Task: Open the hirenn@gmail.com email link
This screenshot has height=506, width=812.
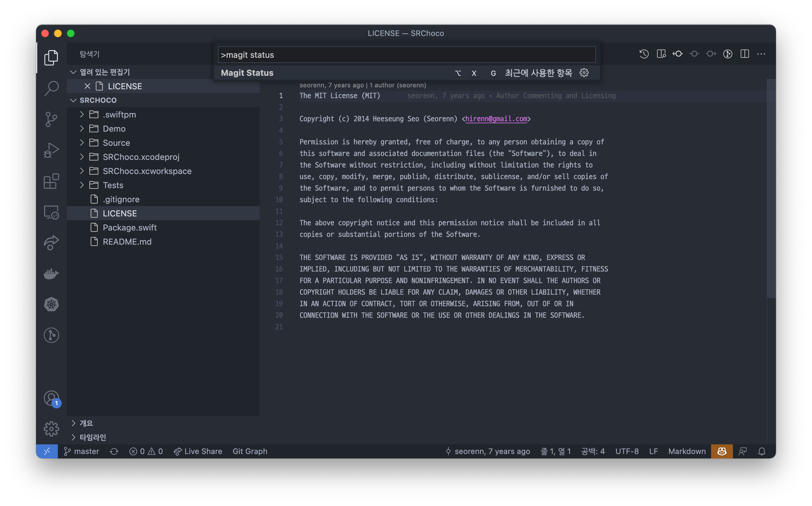Action: click(x=496, y=119)
